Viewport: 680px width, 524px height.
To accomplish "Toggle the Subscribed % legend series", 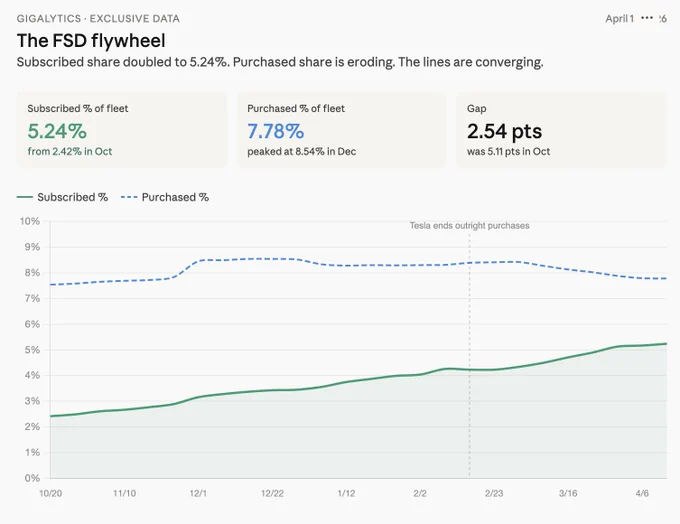I will (62, 197).
